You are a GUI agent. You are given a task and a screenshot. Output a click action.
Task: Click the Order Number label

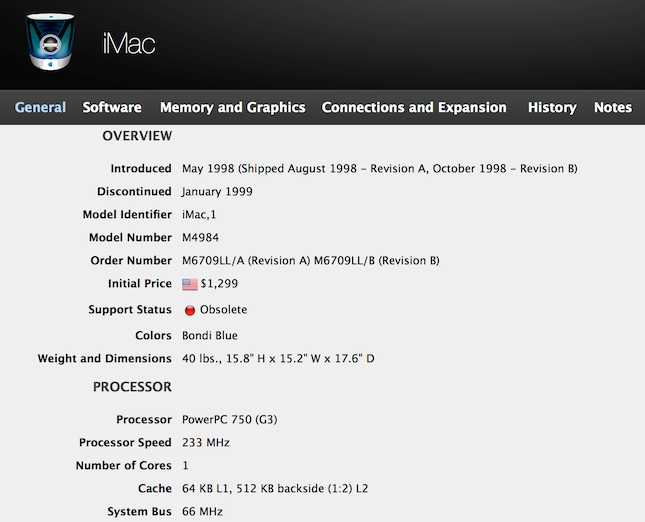(131, 261)
